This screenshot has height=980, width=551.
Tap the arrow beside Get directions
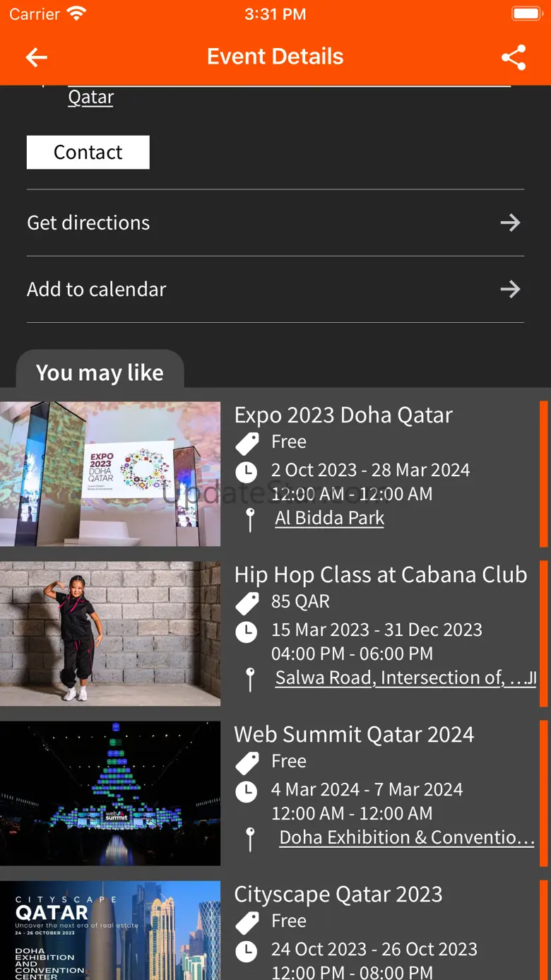coord(510,223)
